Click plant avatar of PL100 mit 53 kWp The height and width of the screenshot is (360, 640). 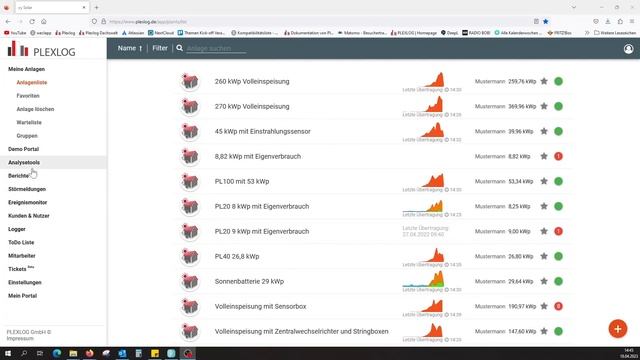click(x=190, y=181)
